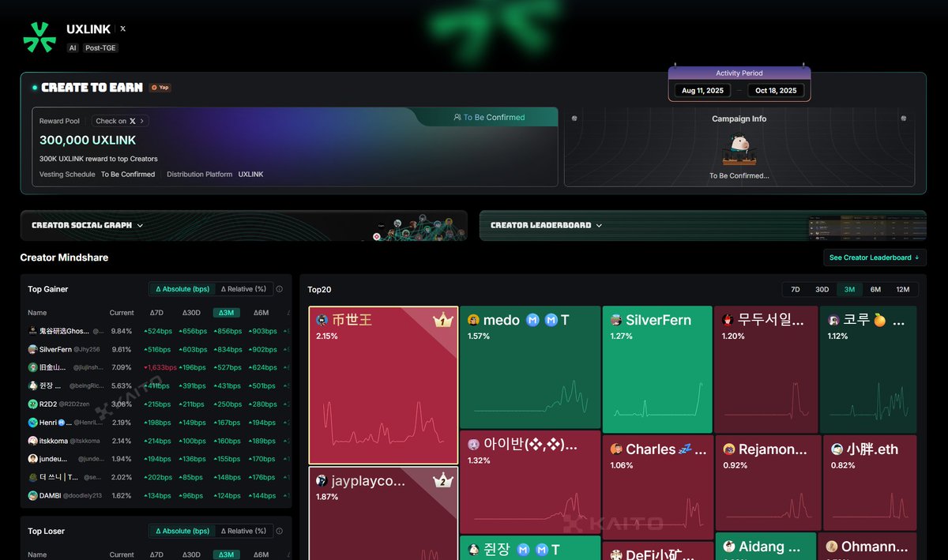The image size is (948, 560).
Task: Click SilverFern avatar in Top20 treemap tile
Action: coord(616,320)
